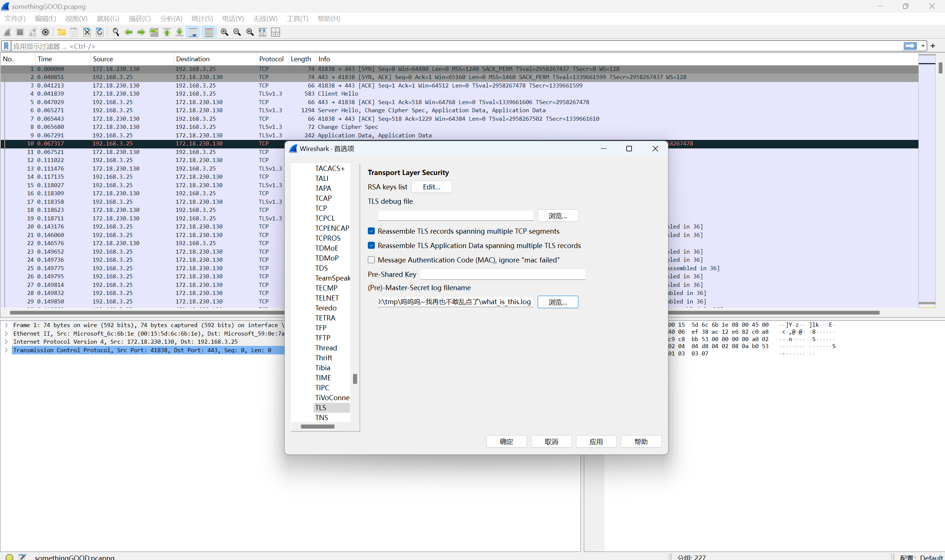The width and height of the screenshot is (945, 560).
Task: Click protocol list vertical scrollbar thumb
Action: tap(355, 378)
